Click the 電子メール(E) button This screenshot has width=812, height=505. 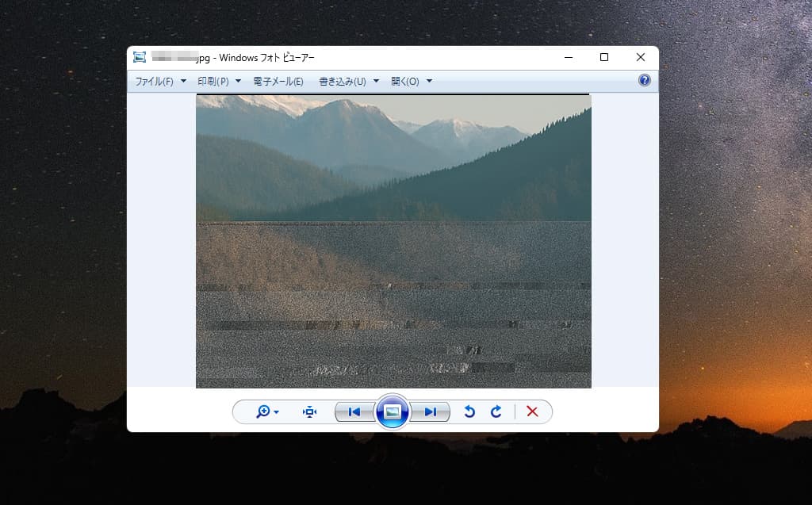278,82
